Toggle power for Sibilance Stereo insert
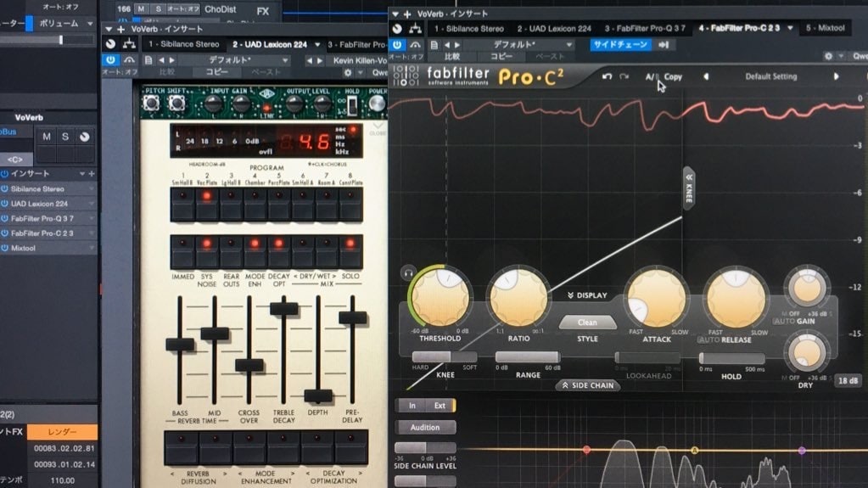The height and width of the screenshot is (488, 868). click(4, 189)
